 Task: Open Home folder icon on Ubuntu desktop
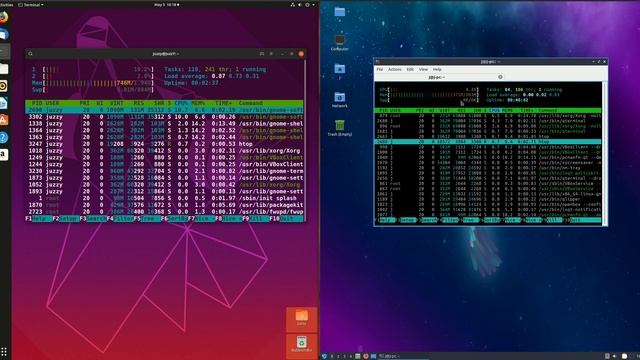302,318
